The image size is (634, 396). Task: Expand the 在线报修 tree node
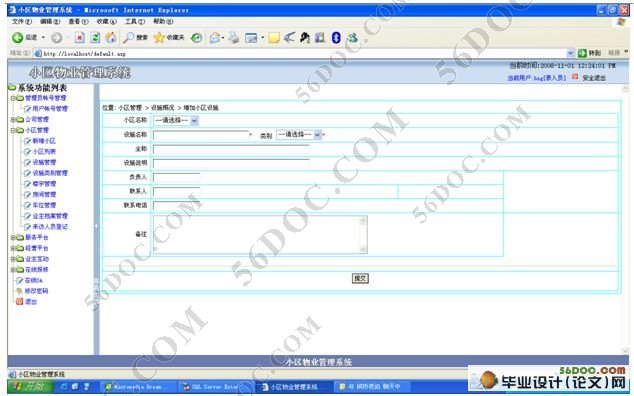tap(13, 269)
